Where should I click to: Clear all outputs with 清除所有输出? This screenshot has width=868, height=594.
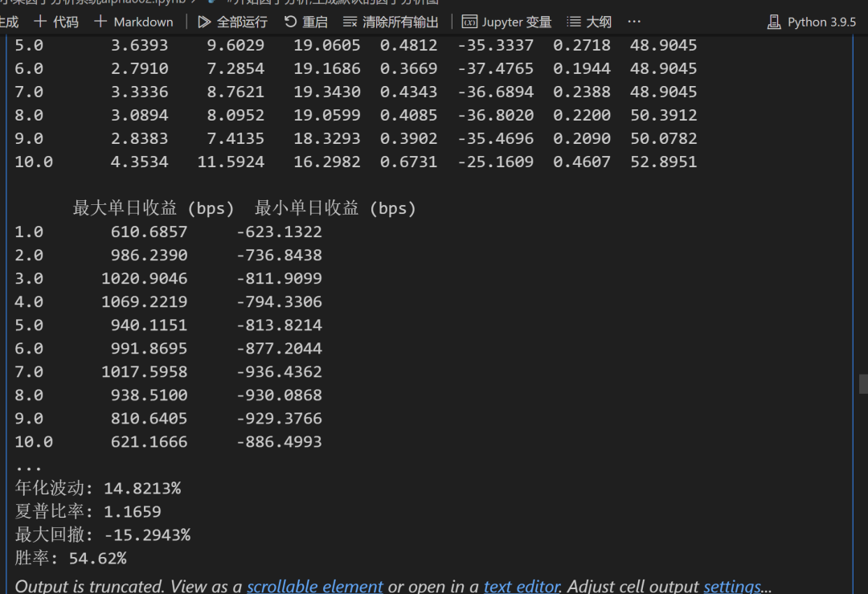point(391,23)
